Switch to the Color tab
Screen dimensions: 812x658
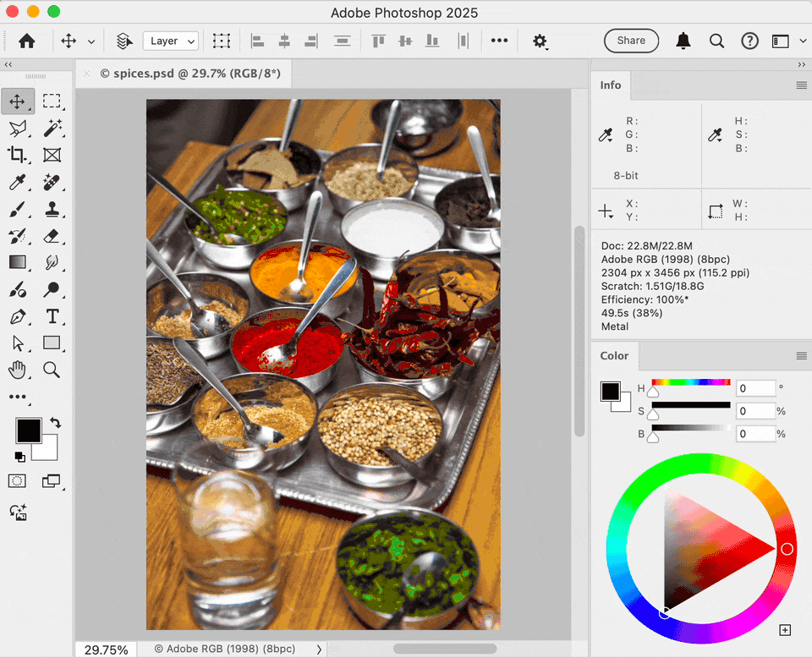(614, 355)
